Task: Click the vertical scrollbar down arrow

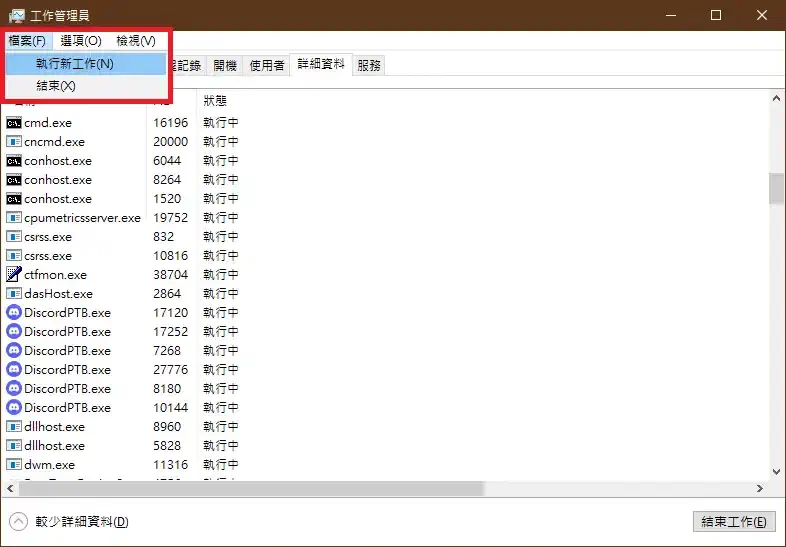Action: (776, 471)
